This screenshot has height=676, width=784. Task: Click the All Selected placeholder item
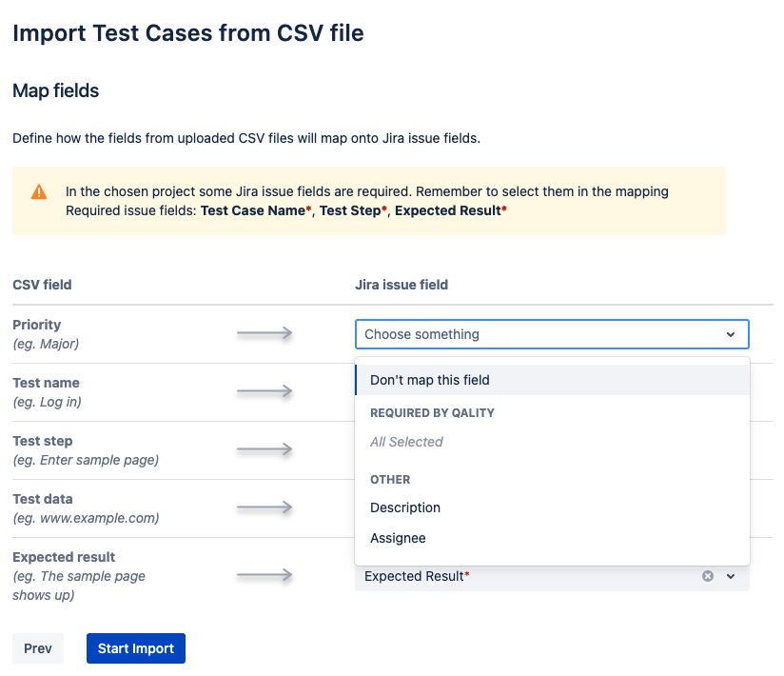[404, 442]
